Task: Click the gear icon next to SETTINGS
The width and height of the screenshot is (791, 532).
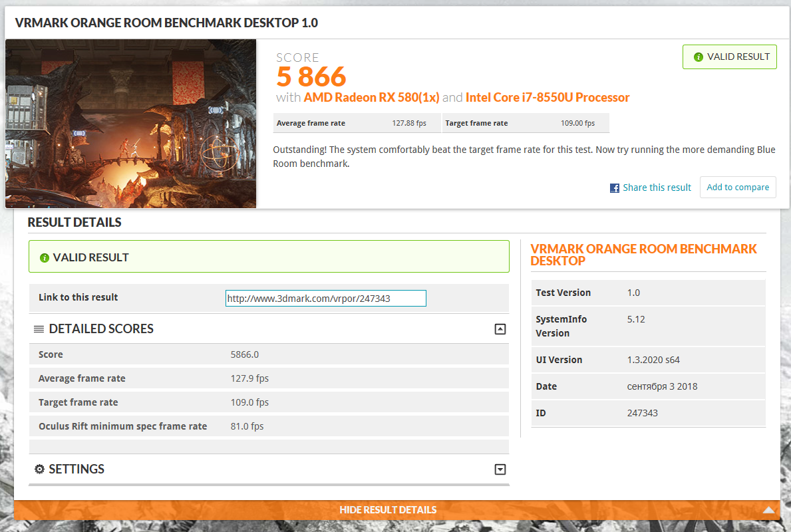Action: click(39, 469)
